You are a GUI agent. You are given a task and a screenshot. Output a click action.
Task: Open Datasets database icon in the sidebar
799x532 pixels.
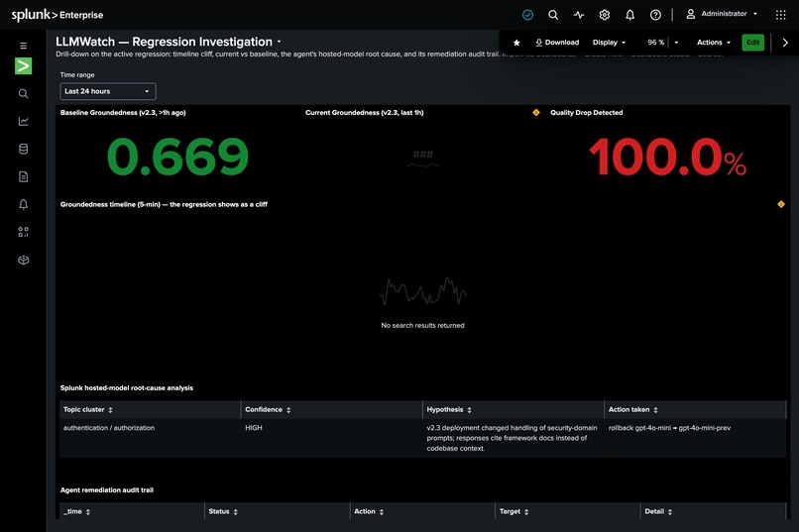[24, 149]
